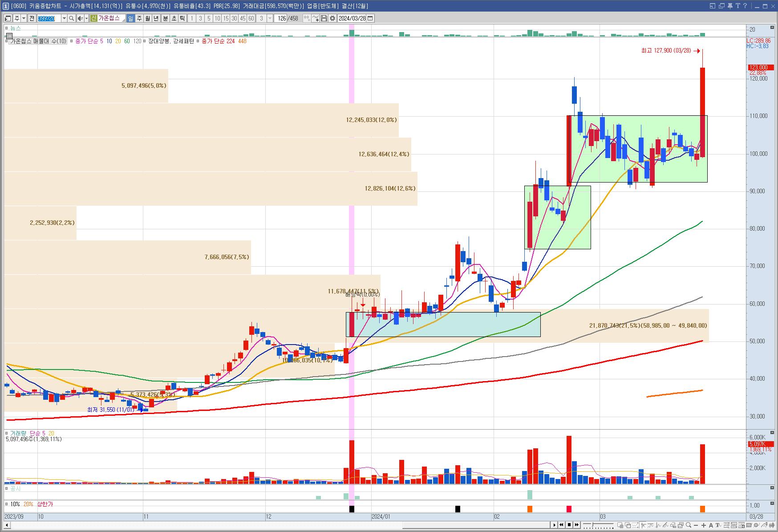Open the dropdown arrow beside speaker icon

coord(86,18)
